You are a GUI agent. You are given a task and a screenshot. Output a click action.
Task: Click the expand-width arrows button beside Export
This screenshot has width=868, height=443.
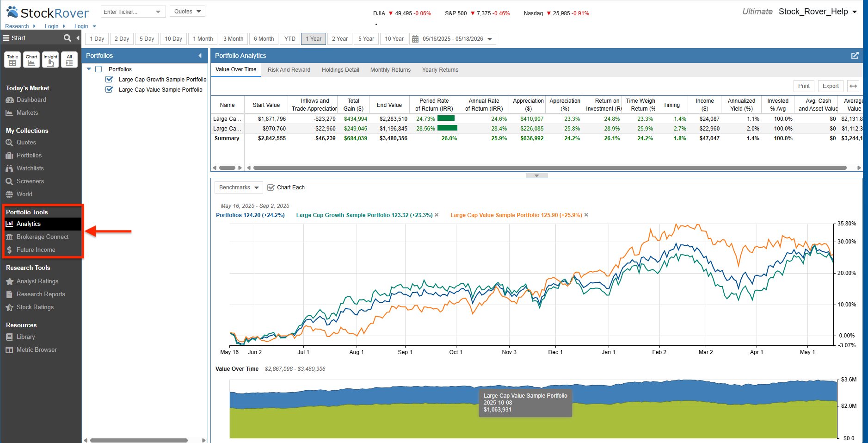click(x=853, y=86)
